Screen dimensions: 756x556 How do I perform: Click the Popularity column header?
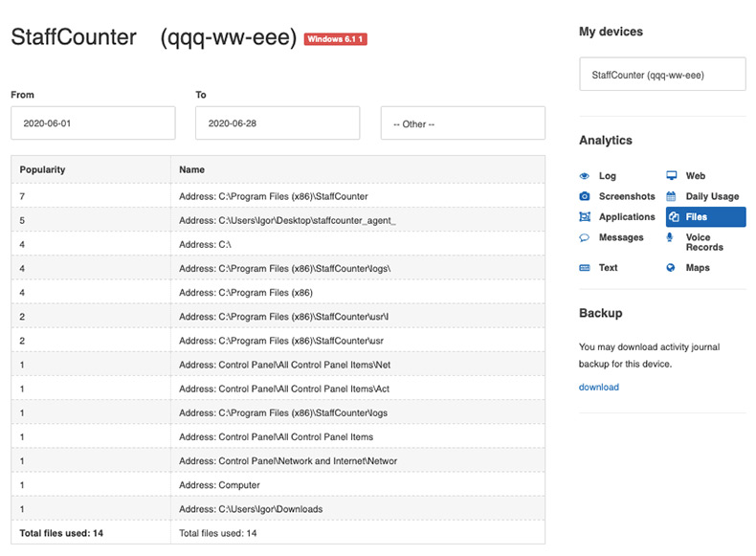click(x=42, y=169)
